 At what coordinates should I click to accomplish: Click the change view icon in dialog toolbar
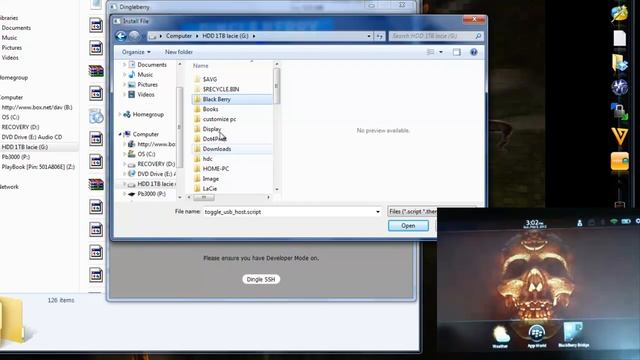pos(430,52)
